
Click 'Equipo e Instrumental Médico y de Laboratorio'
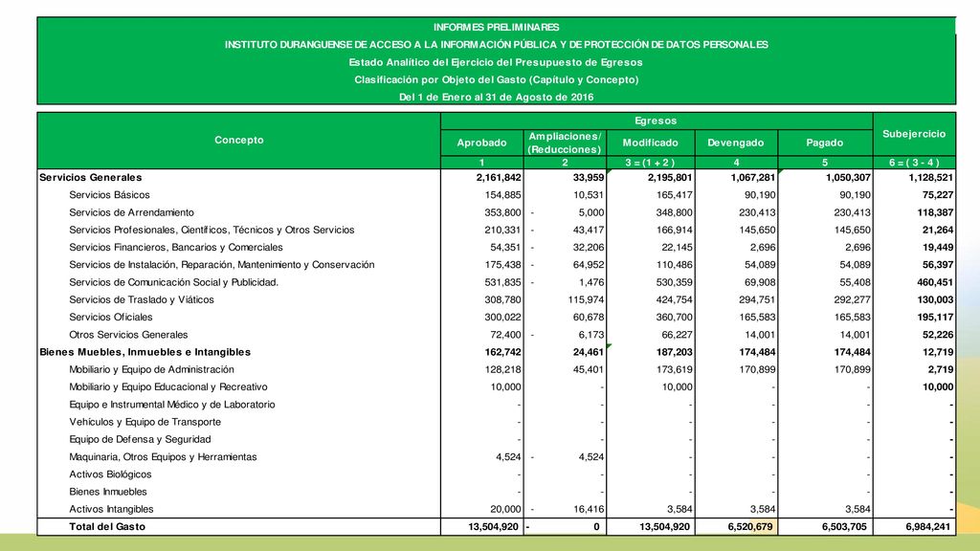pyautogui.click(x=172, y=405)
